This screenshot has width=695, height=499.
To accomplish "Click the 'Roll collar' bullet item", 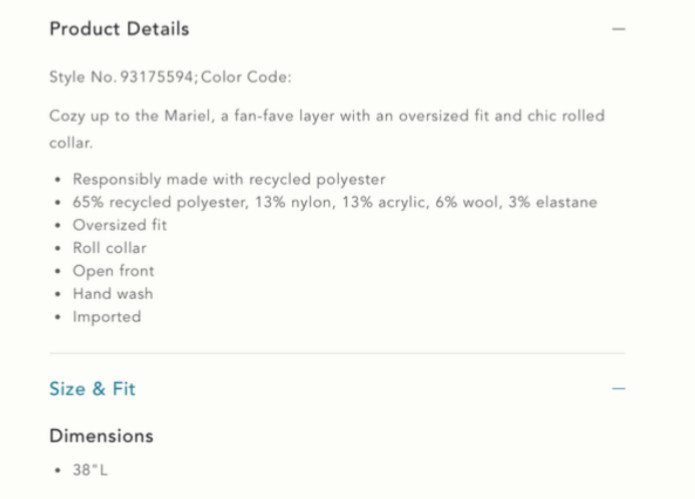I will click(x=109, y=248).
